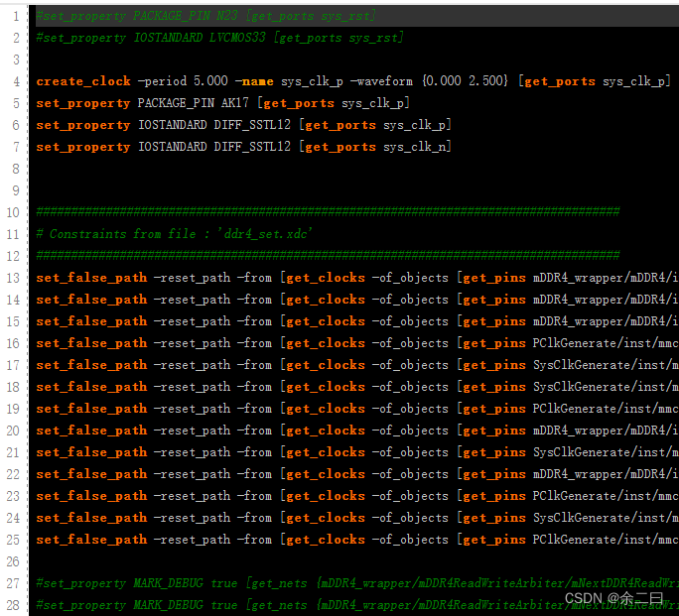
Task: Click the commented PACKAGE_PIN N23 line
Action: 206,17
